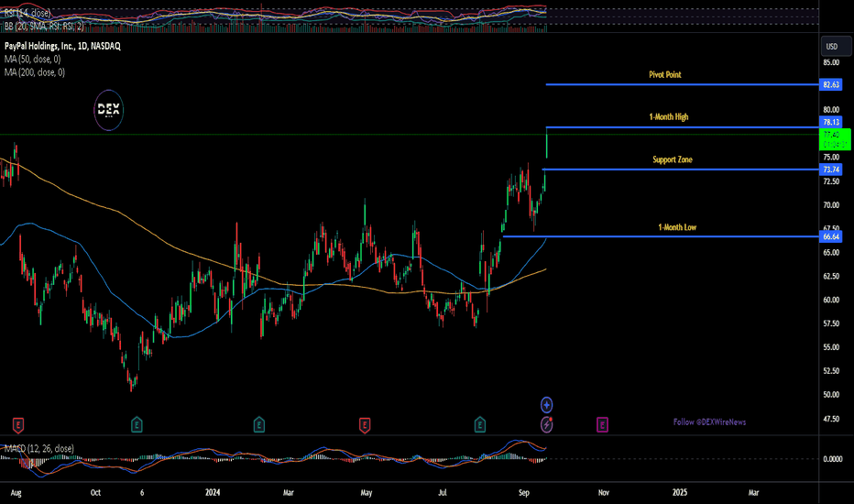Click the Pivot Point text label
The width and height of the screenshot is (854, 504).
[665, 74]
